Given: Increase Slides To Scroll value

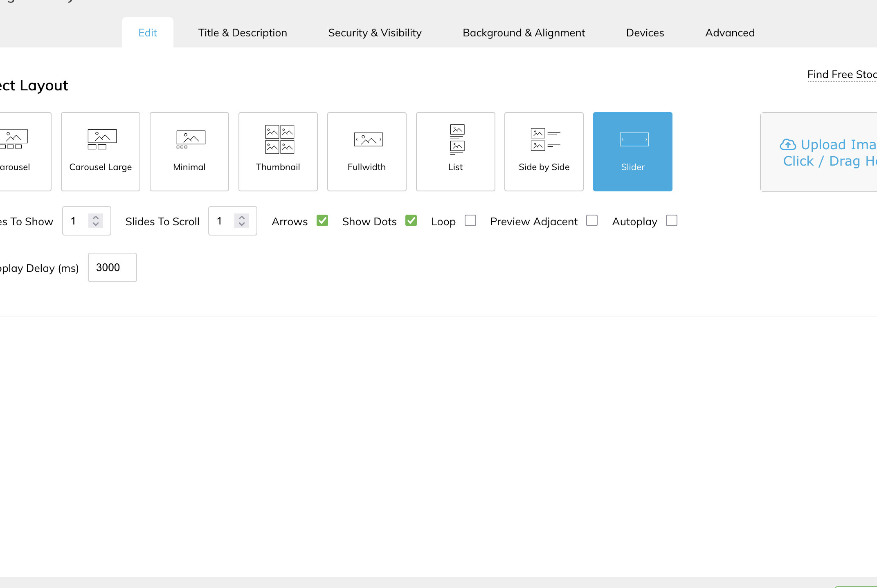Looking at the screenshot, I should click(242, 217).
